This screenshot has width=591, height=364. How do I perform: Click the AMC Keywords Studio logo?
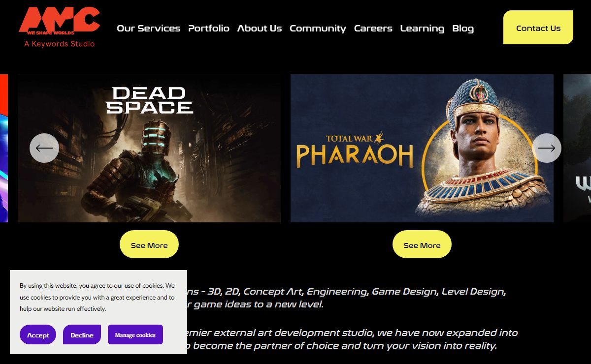(59, 27)
